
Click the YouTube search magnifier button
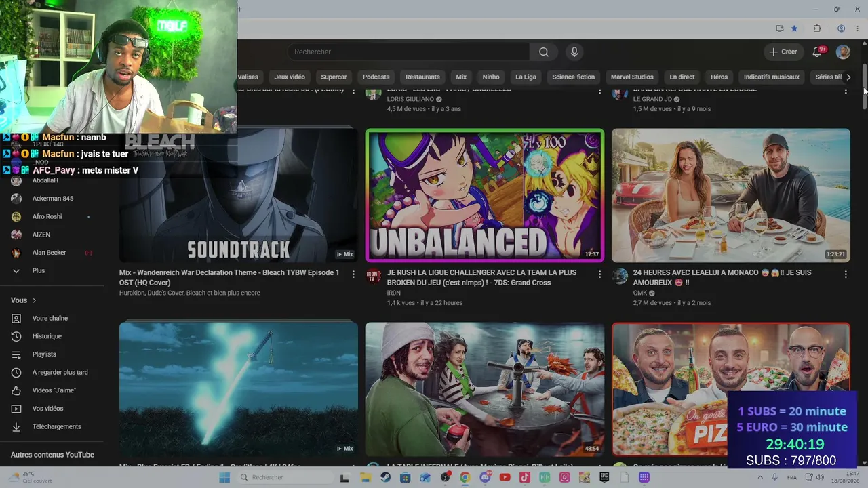[x=544, y=52]
